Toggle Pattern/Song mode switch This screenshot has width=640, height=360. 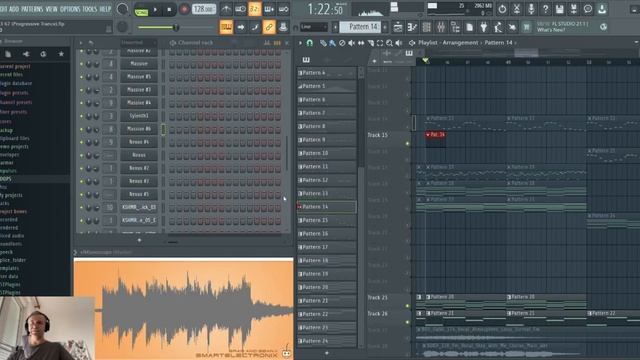pos(141,9)
